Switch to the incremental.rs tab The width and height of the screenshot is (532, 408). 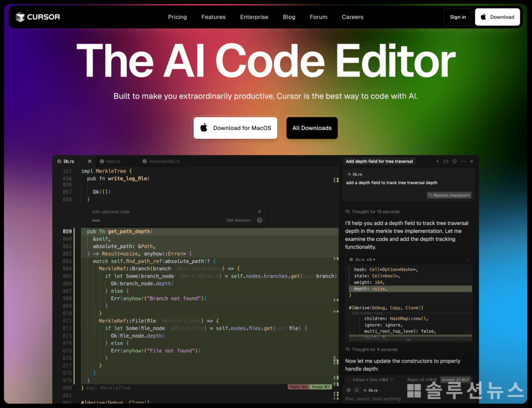click(164, 161)
